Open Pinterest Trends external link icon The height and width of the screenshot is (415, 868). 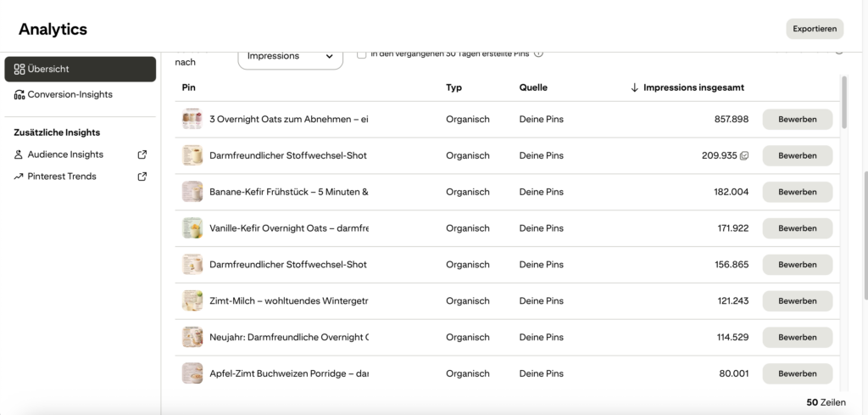(x=142, y=177)
